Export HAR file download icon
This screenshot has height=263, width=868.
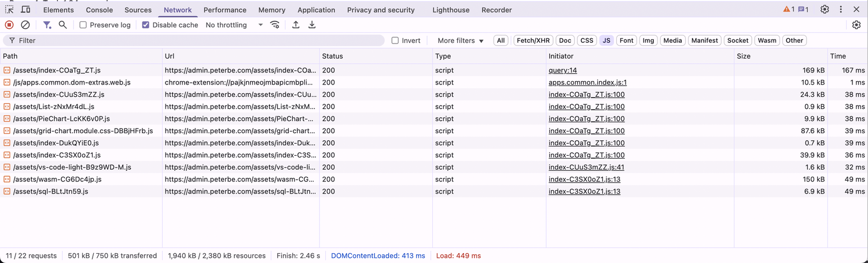pyautogui.click(x=312, y=25)
